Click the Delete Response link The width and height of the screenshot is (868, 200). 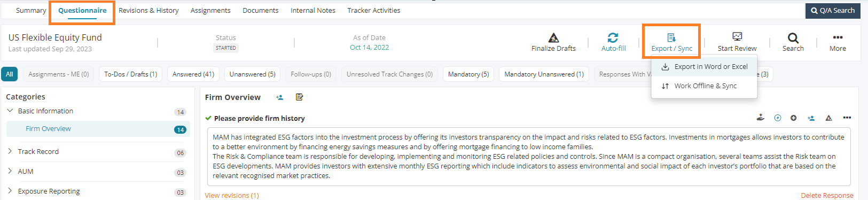(x=827, y=195)
